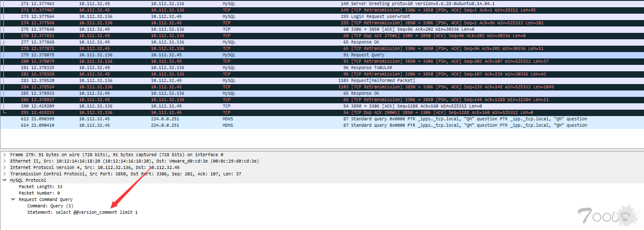The width and height of the screenshot is (644, 230).
Task: Select packet 271 Server Greeting row
Action: click(322, 3)
